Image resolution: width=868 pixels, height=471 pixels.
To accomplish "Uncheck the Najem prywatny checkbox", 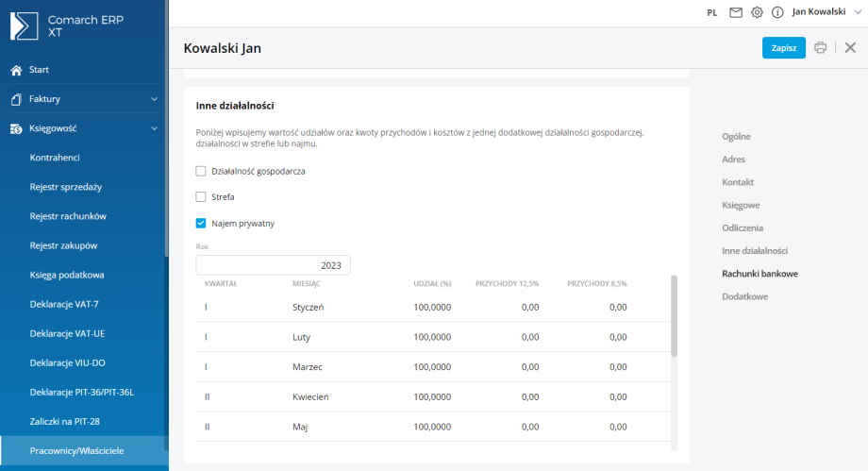I will [201, 224].
